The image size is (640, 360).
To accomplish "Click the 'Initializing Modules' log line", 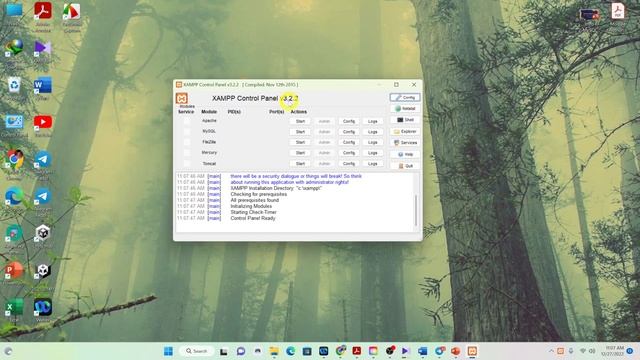I will (x=251, y=207).
